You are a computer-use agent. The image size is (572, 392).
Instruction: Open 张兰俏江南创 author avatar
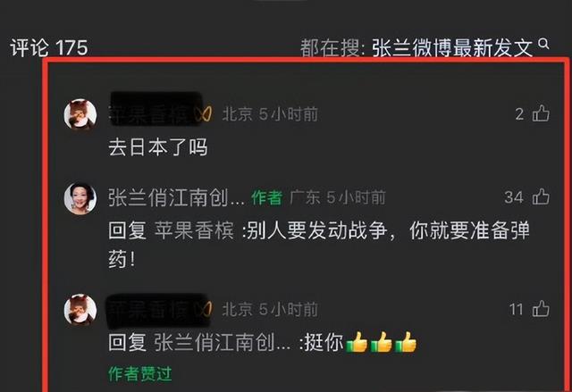point(80,198)
